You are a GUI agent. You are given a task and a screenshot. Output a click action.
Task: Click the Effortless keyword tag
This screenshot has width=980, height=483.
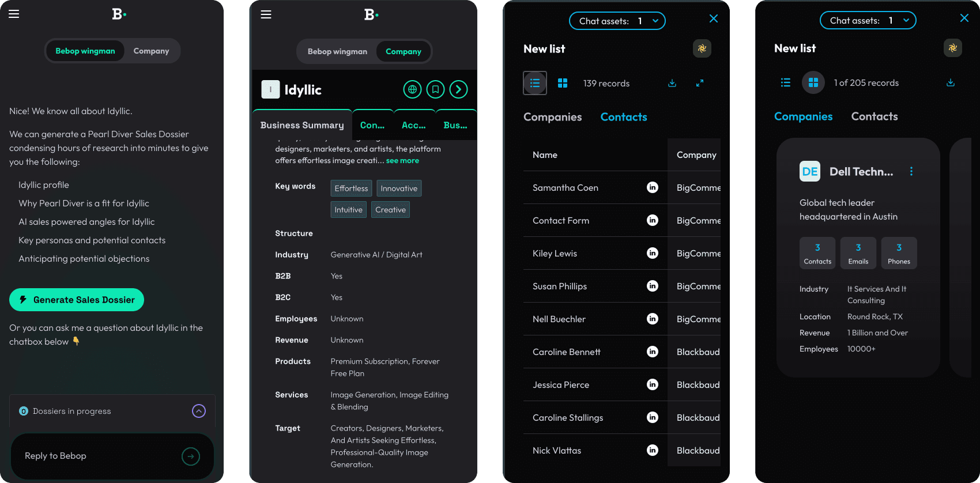pos(351,188)
